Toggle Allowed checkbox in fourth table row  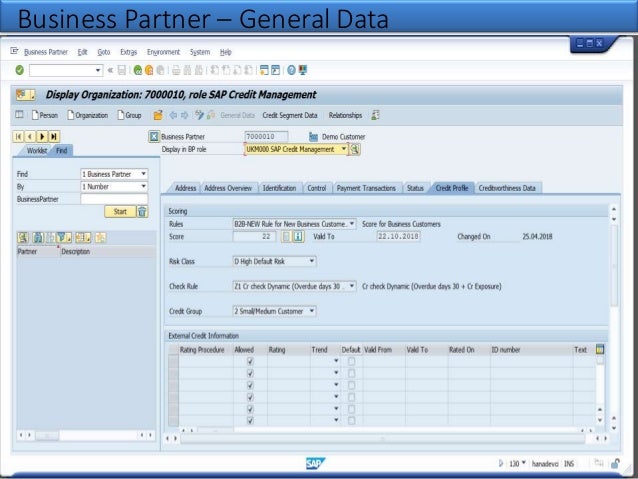click(x=250, y=397)
